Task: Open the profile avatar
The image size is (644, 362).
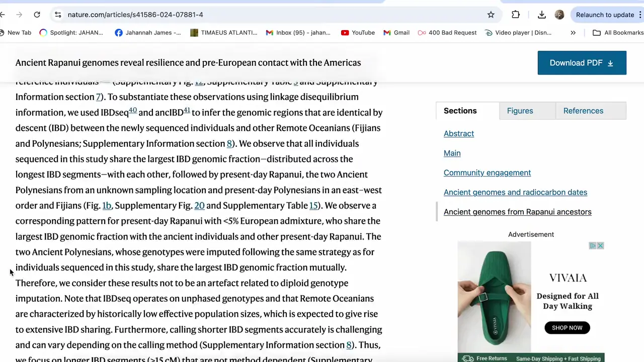Action: pos(559,15)
